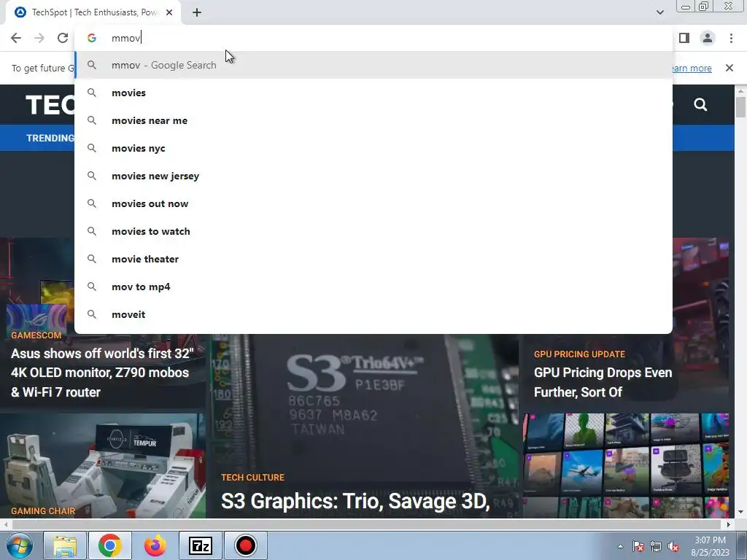The height and width of the screenshot is (560, 747).
Task: Open the TechSpot site search icon
Action: (700, 104)
